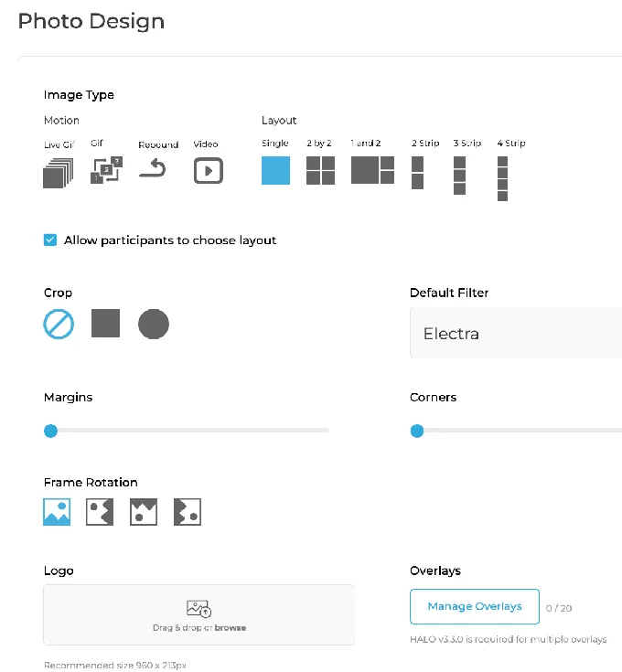Screen dimensions: 622x672
Task: Select the second frame rotation icon
Action: [100, 512]
